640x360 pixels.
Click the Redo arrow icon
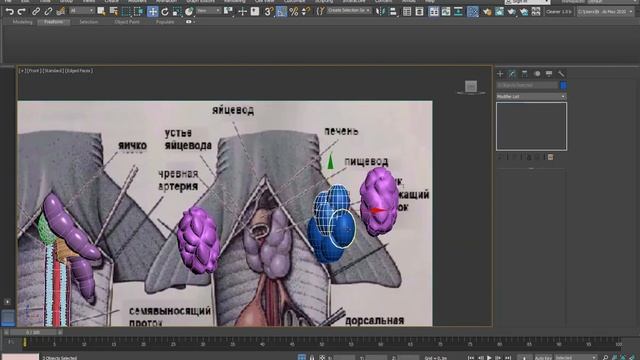22,11
